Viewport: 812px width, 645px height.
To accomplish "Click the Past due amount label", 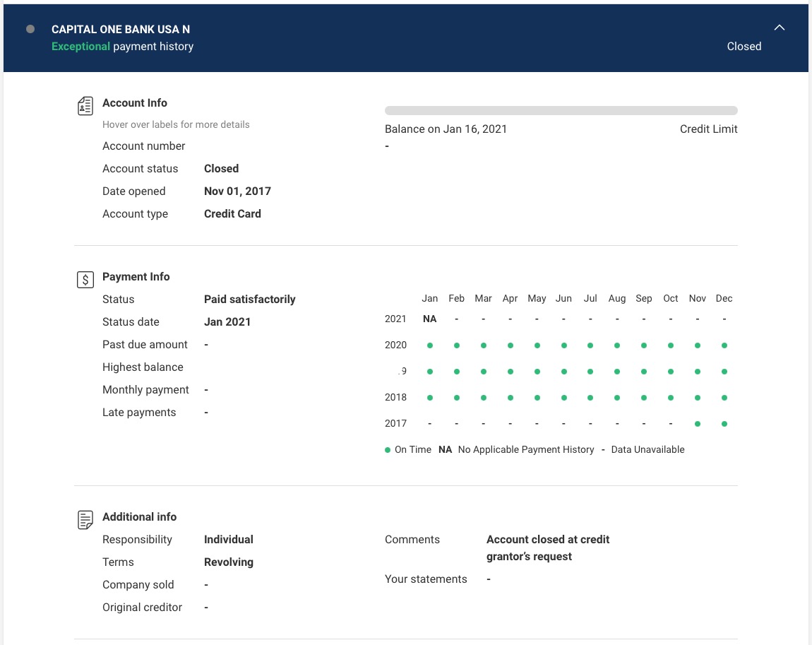I will point(145,345).
